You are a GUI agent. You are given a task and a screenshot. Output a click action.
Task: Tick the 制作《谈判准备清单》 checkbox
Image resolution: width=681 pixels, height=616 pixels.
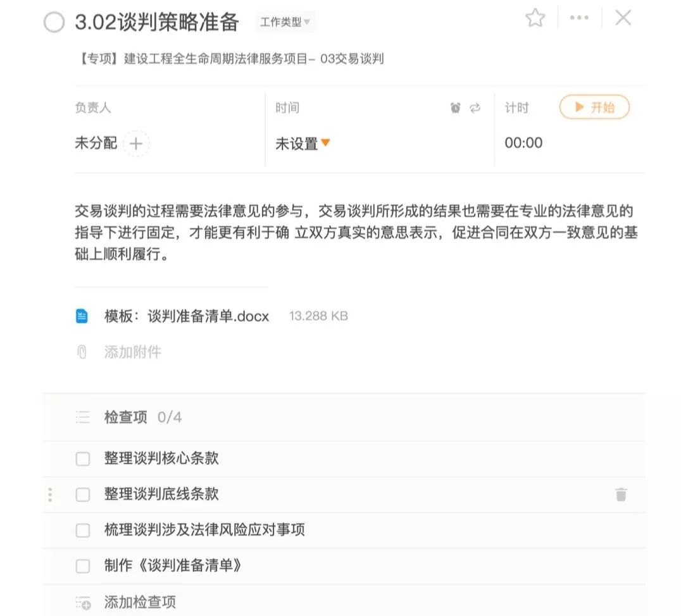(x=82, y=566)
